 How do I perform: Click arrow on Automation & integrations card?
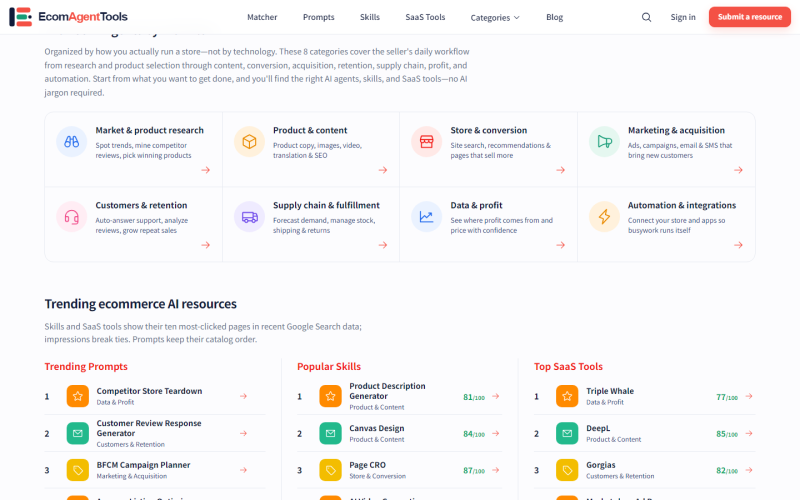point(738,245)
